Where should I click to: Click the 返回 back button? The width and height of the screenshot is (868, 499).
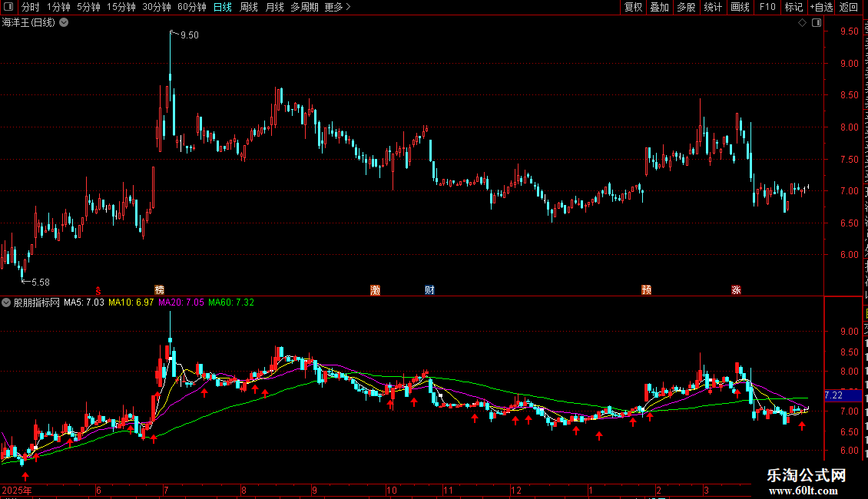click(x=849, y=7)
